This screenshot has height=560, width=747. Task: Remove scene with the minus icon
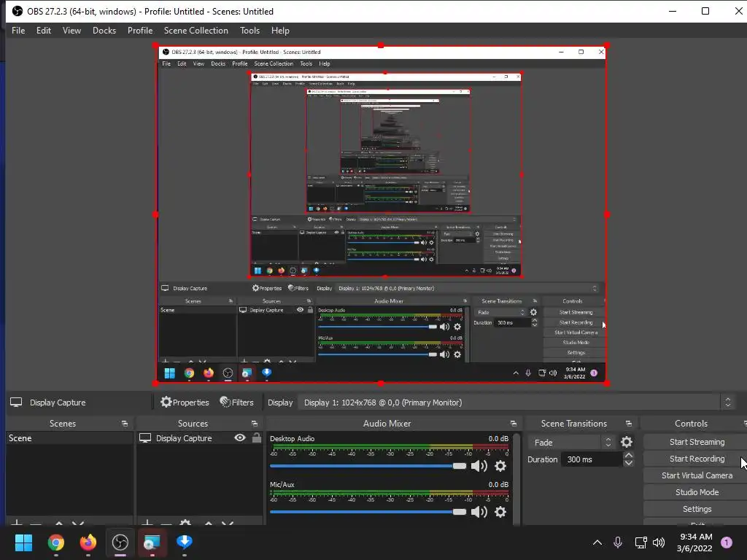(36, 524)
